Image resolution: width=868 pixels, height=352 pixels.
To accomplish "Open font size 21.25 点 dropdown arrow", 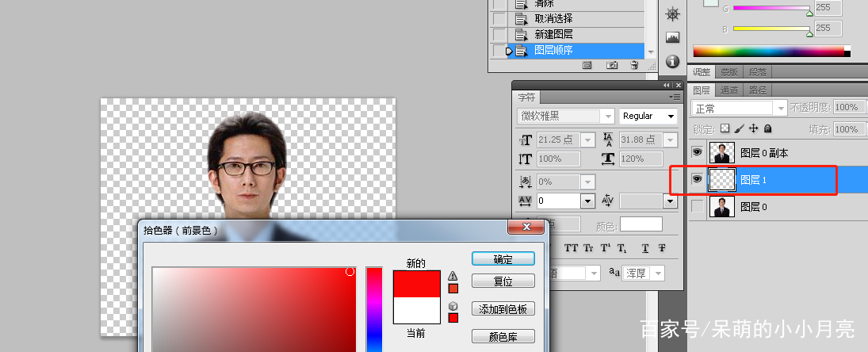I will pos(587,140).
